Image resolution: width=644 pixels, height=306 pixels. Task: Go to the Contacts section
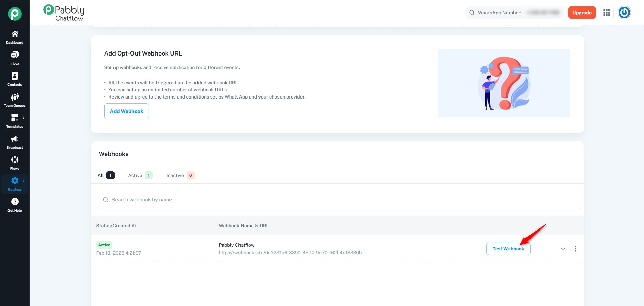click(x=15, y=79)
